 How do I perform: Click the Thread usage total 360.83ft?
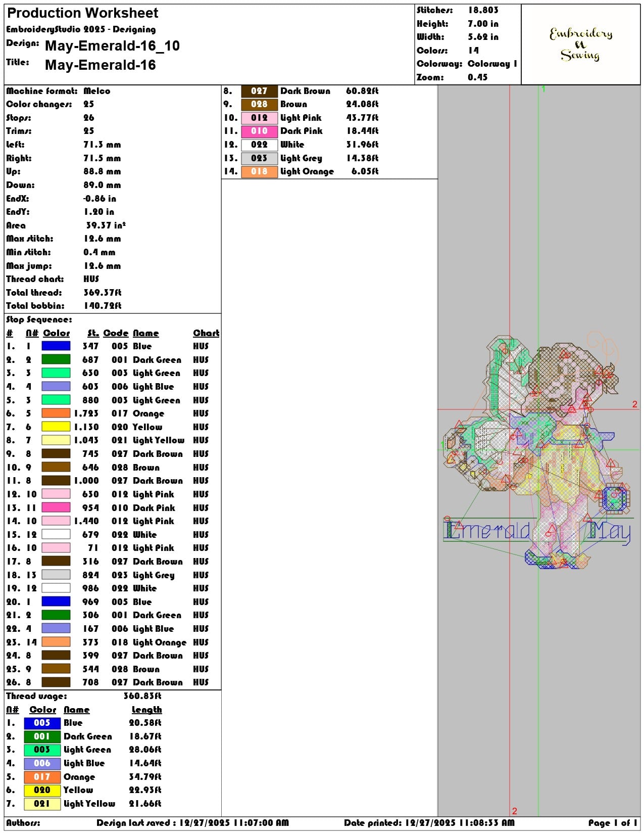pos(142,696)
